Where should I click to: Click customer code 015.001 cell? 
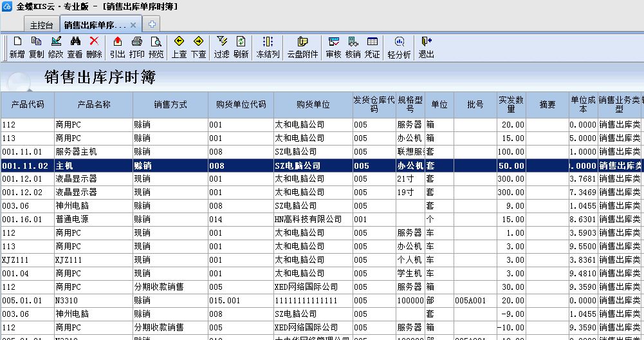pyautogui.click(x=241, y=301)
